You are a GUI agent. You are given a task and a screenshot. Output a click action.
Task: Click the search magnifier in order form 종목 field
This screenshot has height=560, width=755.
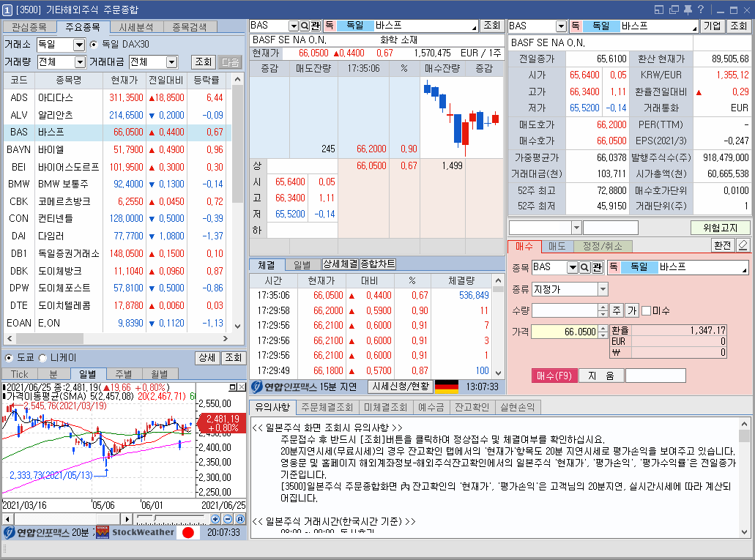coord(584,267)
